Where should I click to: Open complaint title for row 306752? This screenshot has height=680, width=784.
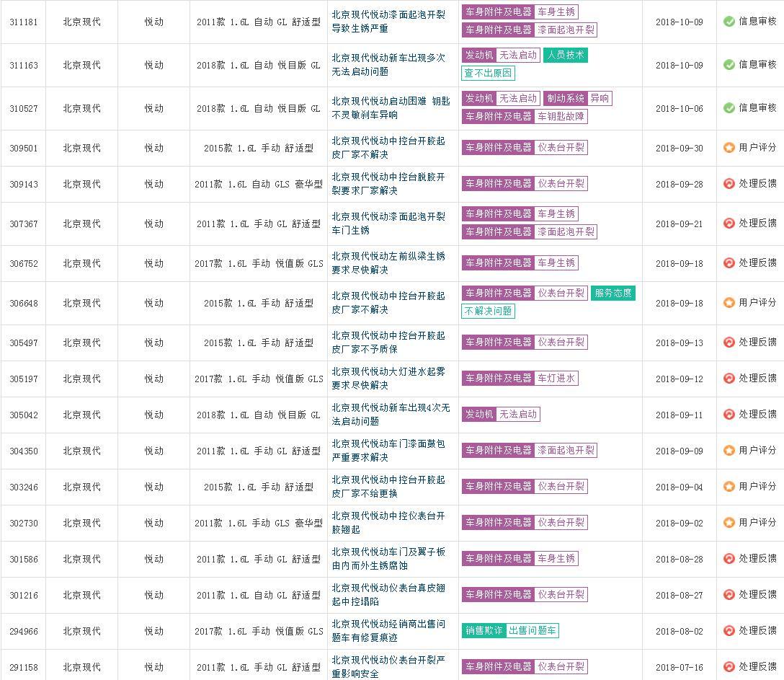pyautogui.click(x=388, y=262)
